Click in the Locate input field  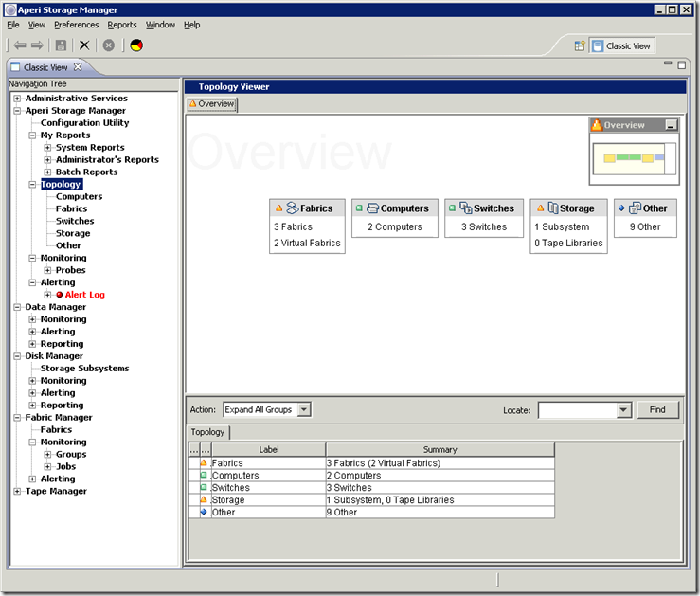coord(578,410)
